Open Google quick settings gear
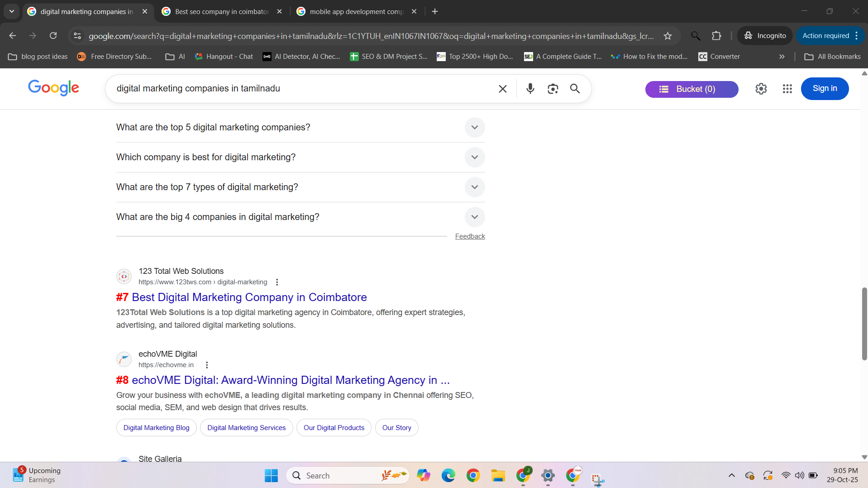The width and height of the screenshot is (868, 488). click(x=761, y=89)
